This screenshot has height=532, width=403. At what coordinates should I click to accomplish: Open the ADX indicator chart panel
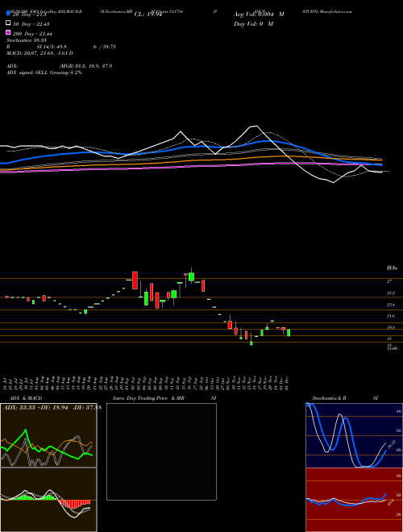[x=48, y=435]
